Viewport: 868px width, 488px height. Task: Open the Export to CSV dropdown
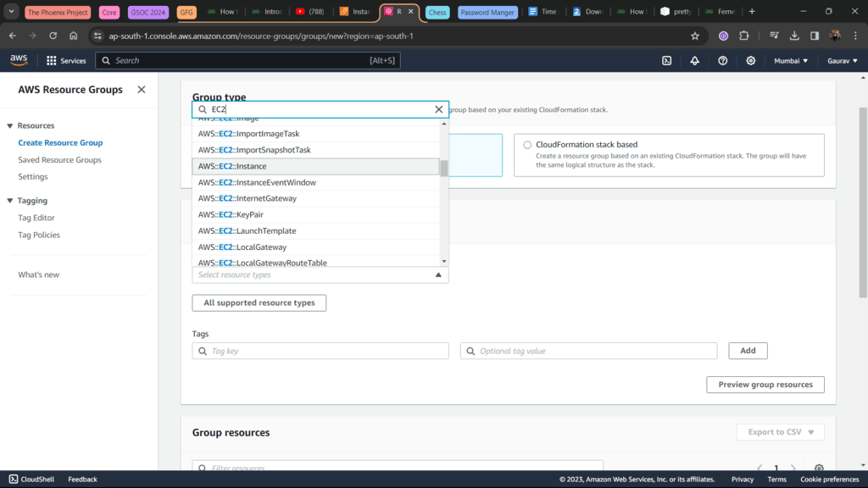click(x=780, y=432)
